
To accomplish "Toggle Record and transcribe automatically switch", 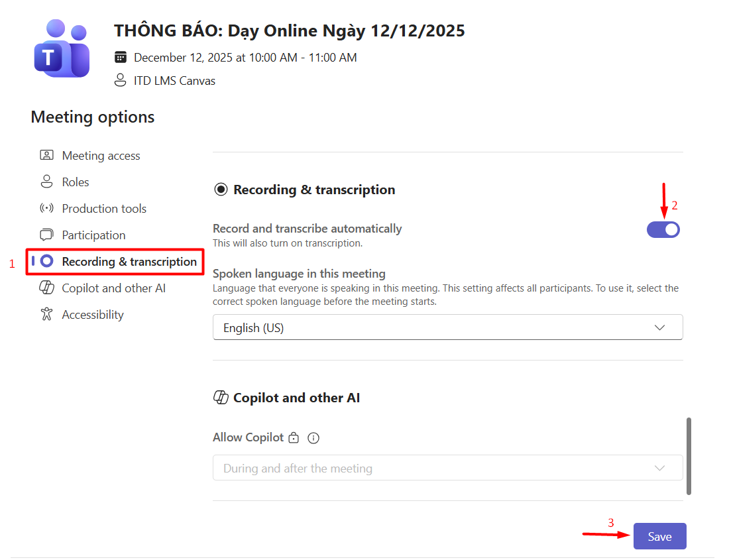I will (x=663, y=229).
